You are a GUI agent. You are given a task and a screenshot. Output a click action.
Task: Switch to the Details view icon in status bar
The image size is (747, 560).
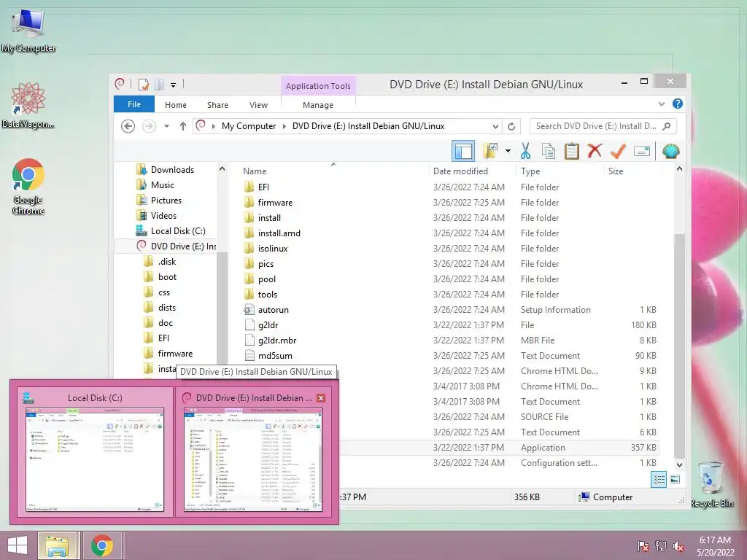coord(659,479)
